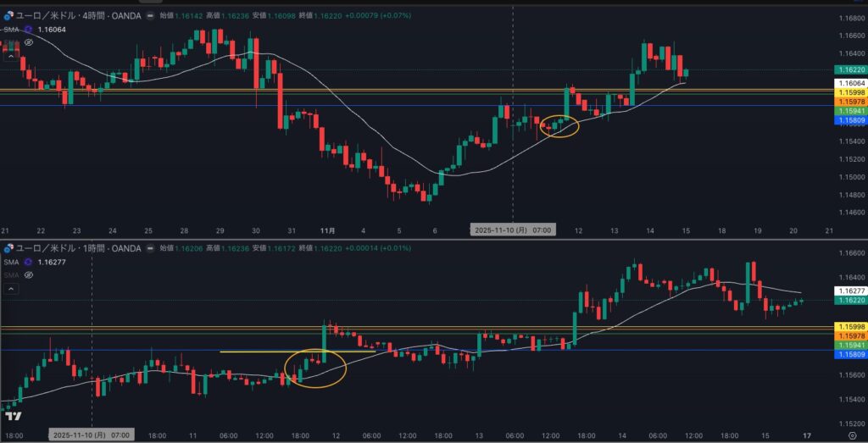Click the 2025-11-10 date label on the upper time axis
Image resolution: width=868 pixels, height=443 pixels.
coord(512,230)
